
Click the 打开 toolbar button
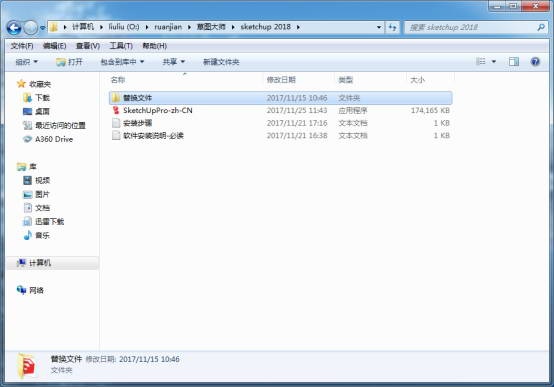pyautogui.click(x=69, y=62)
